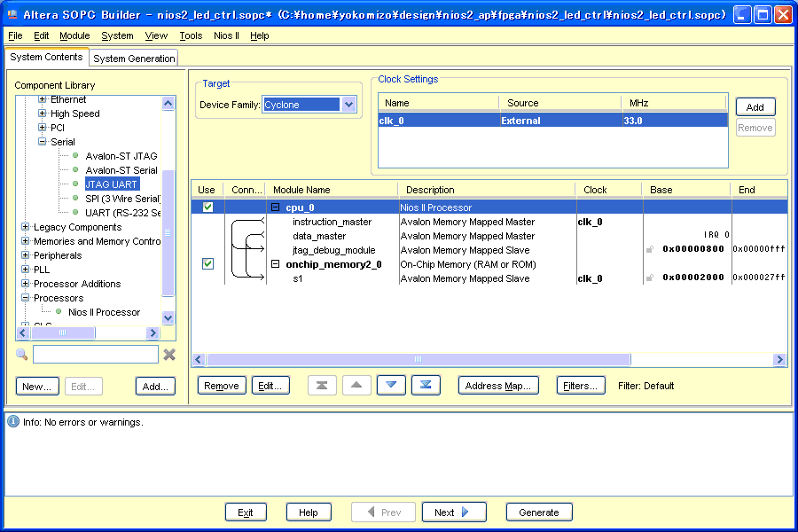Select the JTAG UART component
Viewport: 798px width, 532px height.
click(x=112, y=184)
